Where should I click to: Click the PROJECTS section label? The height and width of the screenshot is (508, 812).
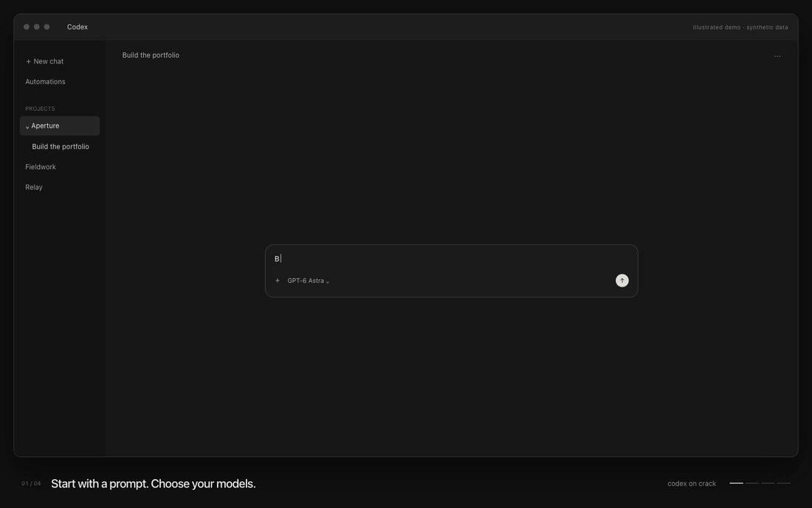[x=40, y=109]
